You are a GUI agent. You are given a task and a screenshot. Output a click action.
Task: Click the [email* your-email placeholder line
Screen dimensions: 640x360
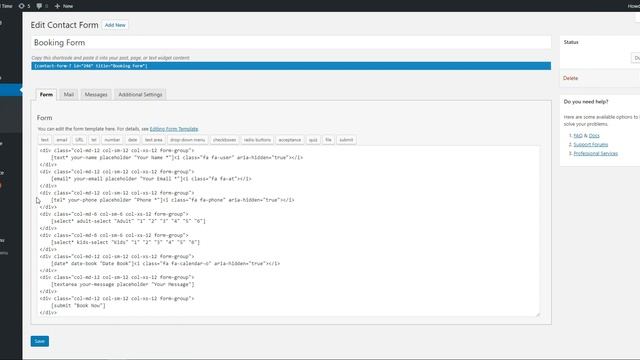151,179
